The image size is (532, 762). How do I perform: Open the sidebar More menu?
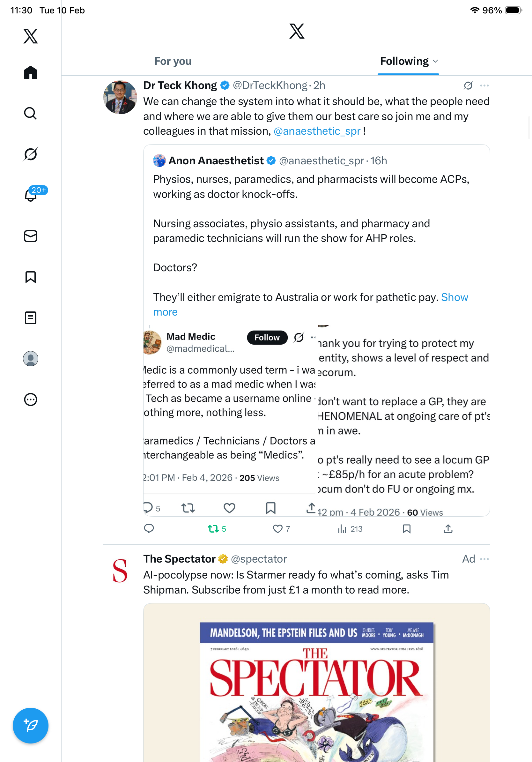(x=30, y=399)
